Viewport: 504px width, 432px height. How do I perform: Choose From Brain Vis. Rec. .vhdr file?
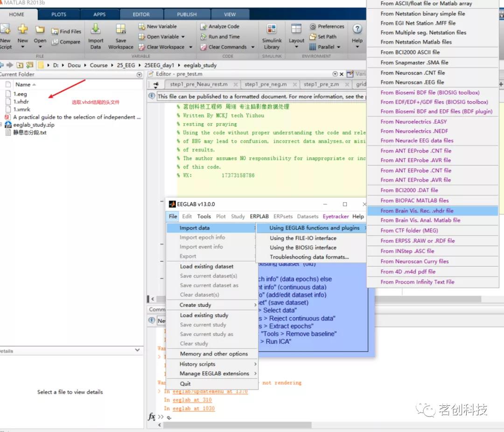pos(433,210)
